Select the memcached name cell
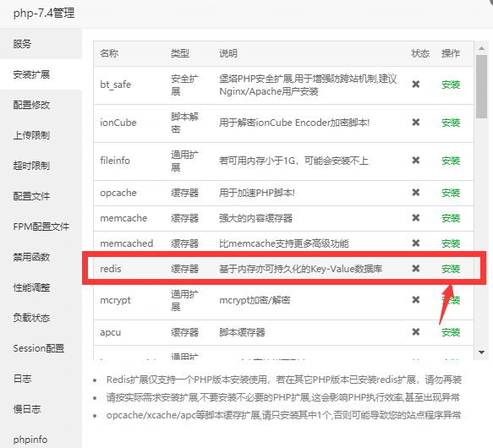493x448 pixels. click(126, 243)
